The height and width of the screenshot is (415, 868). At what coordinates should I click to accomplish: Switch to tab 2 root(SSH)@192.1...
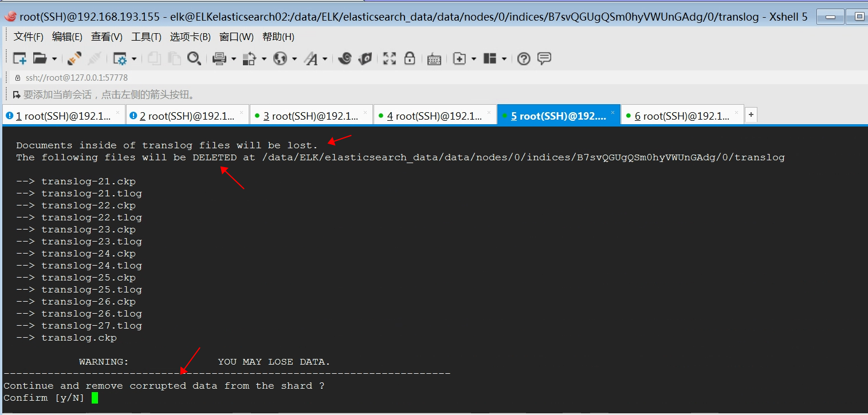point(187,116)
